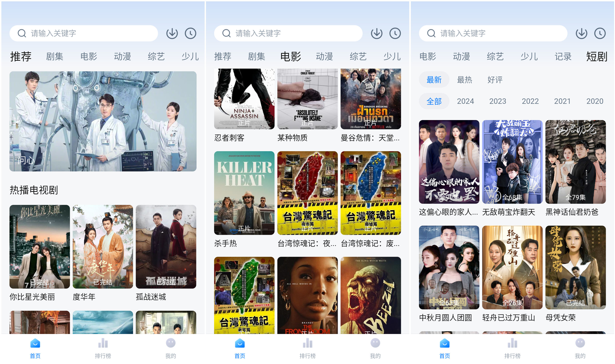Viewport: 615px width, 364px height.
Task: Open 杀手热 Killer Heat poster
Action: point(244,193)
